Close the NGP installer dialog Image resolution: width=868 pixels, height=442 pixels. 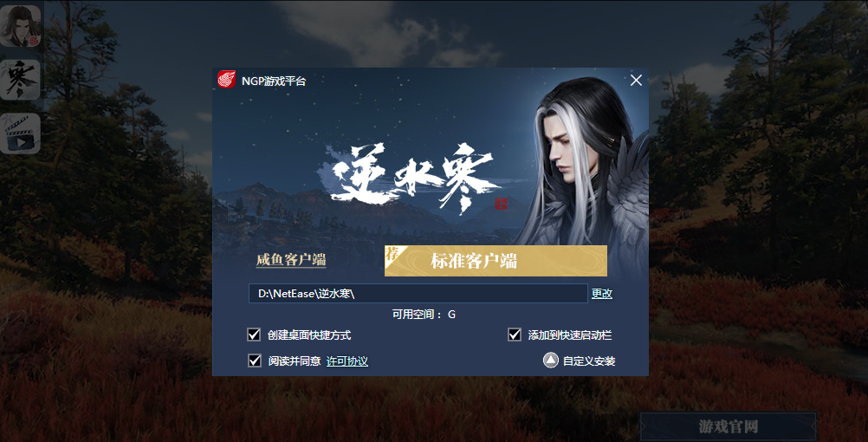point(636,81)
